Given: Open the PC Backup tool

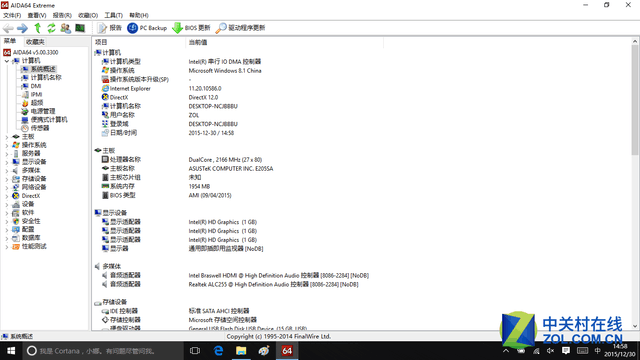Looking at the screenshot, I should coord(147,28).
